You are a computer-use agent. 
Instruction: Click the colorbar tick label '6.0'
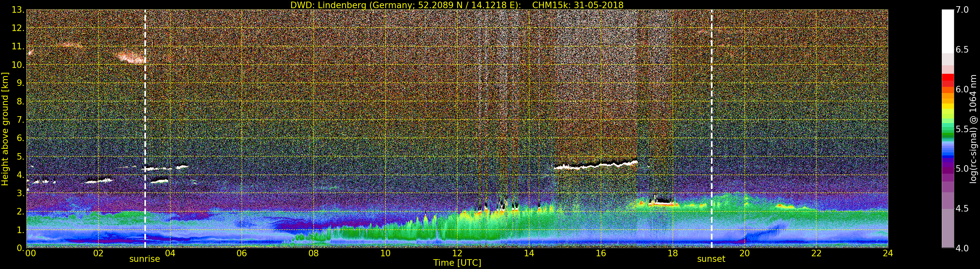pos(962,89)
